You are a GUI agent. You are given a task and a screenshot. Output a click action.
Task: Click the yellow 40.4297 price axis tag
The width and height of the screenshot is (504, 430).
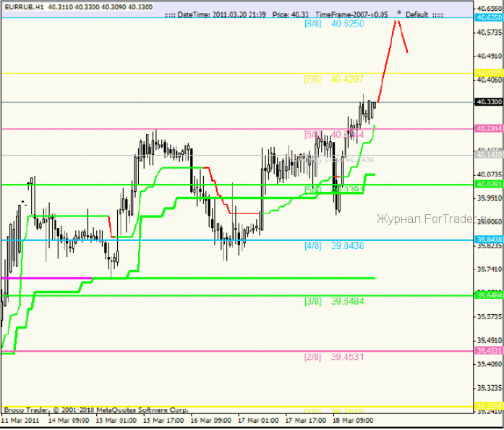[489, 73]
